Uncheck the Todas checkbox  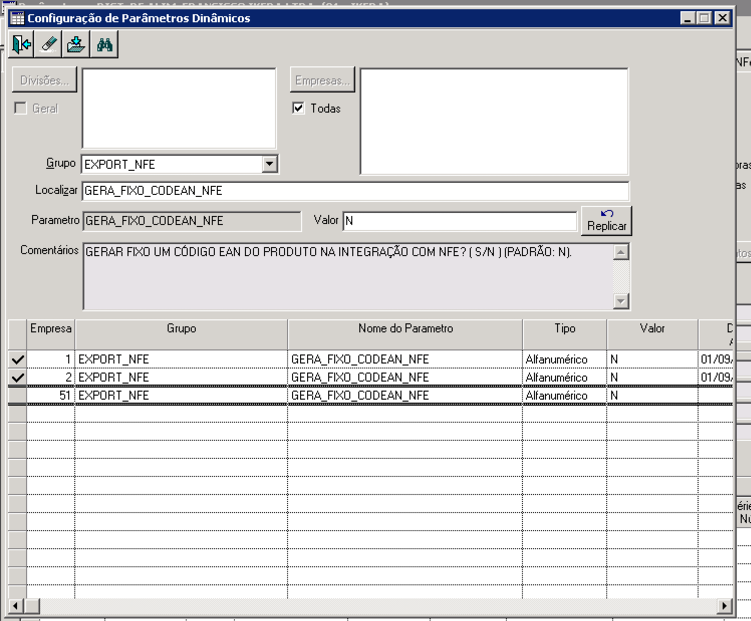tap(298, 108)
